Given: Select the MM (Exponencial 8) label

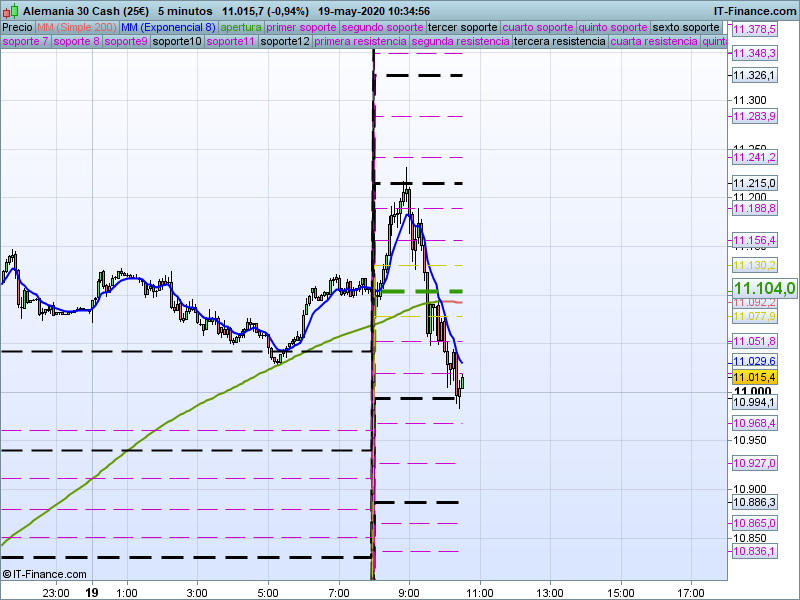Looking at the screenshot, I should pyautogui.click(x=168, y=28).
